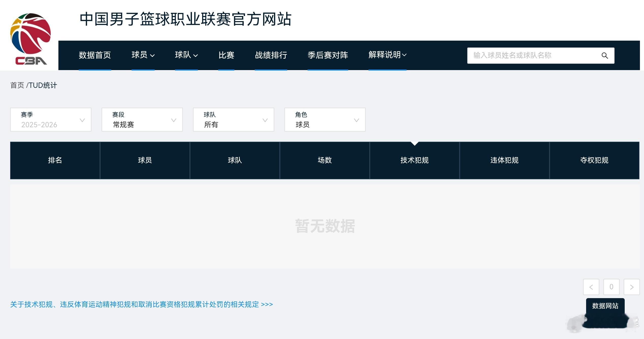The height and width of the screenshot is (339, 644).
Task: Open the 数据网站 floating widget
Action: coord(605,306)
